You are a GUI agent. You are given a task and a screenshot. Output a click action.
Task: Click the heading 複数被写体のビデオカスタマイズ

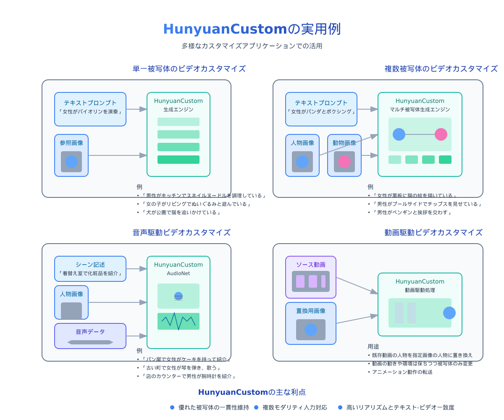(441, 69)
